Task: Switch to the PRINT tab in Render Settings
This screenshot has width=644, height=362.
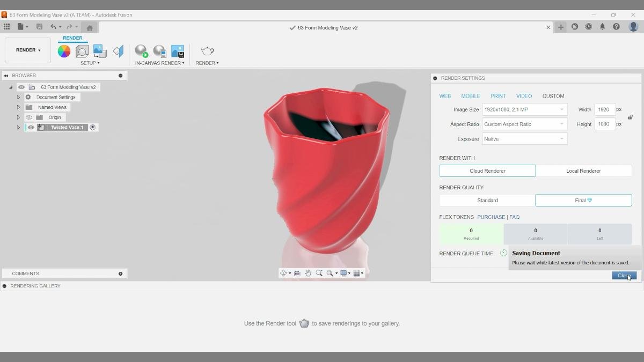Action: pos(498,96)
